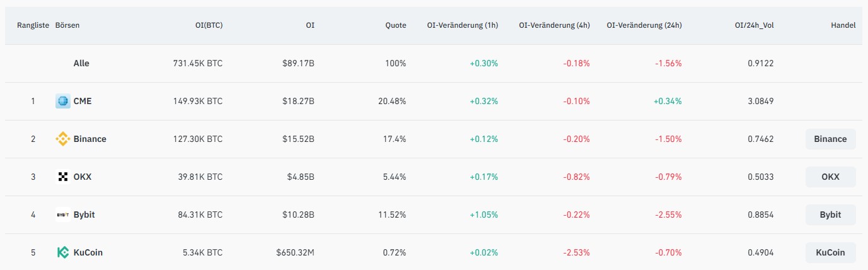
Task: Select the KuCoin exchange name
Action: coord(88,252)
